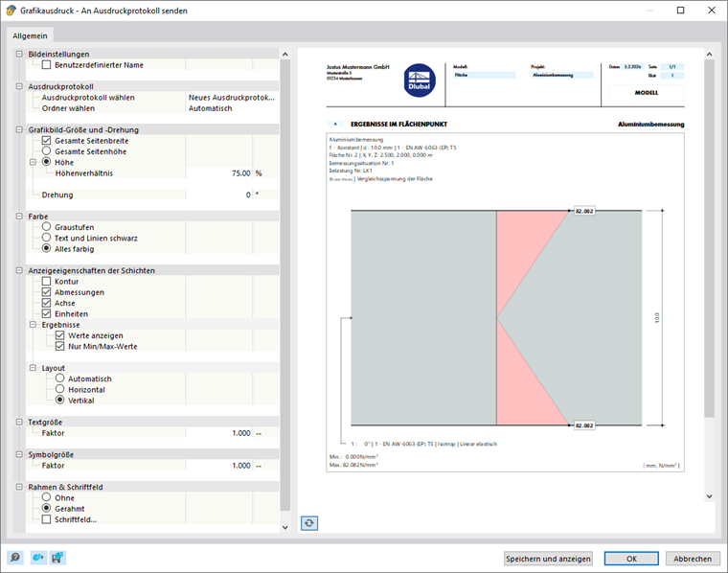This screenshot has width=728, height=573.
Task: Select Gerahmt frame option
Action: [46, 508]
